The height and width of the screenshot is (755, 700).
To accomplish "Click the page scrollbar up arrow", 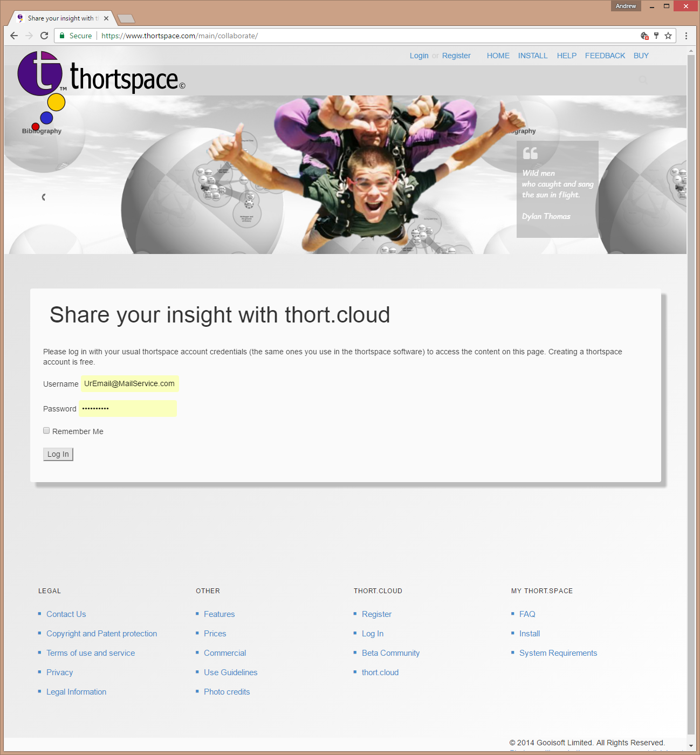I will (691, 51).
